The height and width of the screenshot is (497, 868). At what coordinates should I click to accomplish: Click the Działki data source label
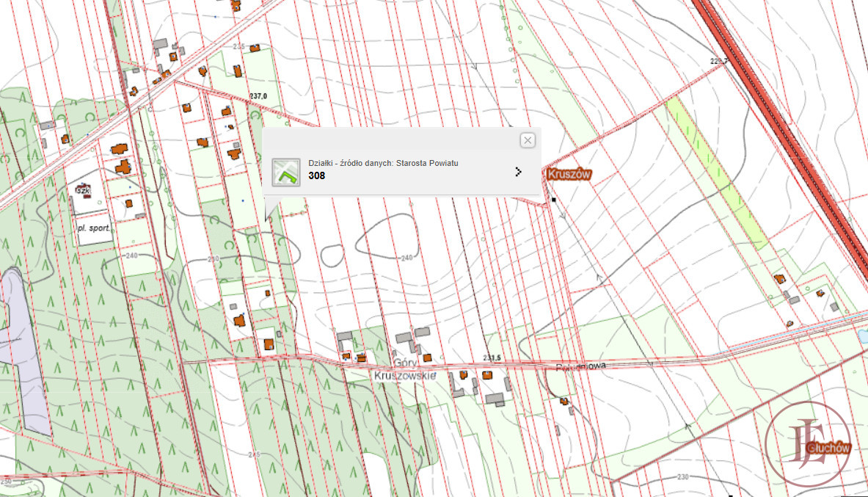383,163
